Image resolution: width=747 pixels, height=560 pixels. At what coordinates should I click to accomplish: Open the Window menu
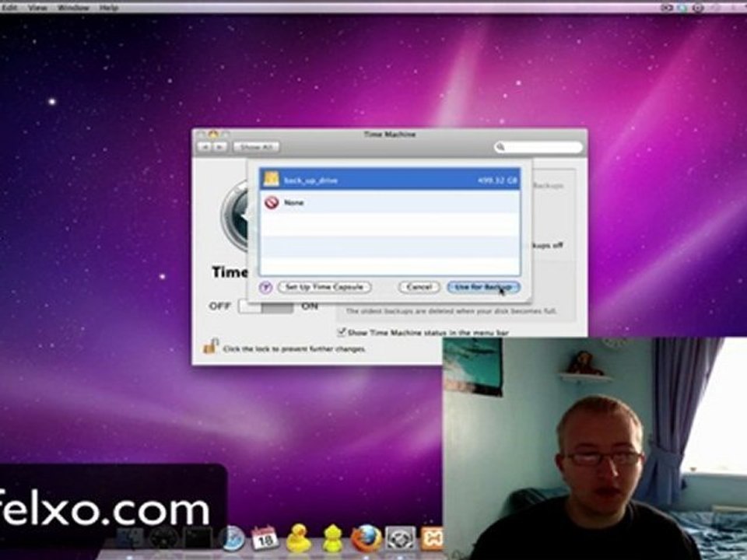73,7
